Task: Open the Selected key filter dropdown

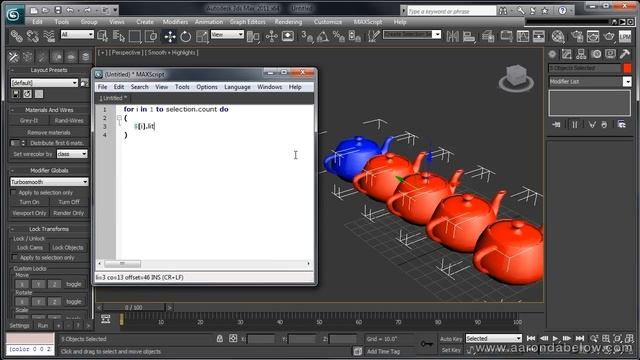Action: click(x=493, y=338)
